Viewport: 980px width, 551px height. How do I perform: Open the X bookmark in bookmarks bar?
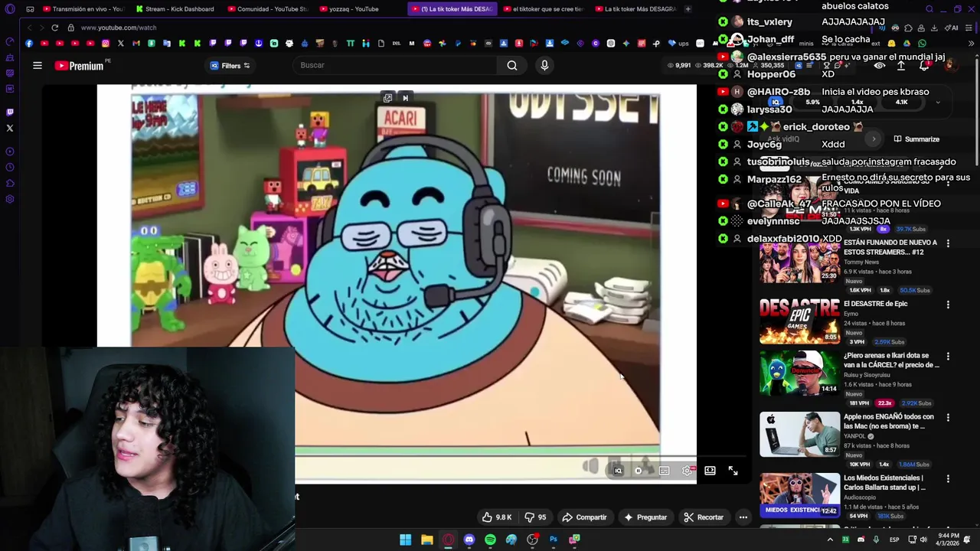120,44
